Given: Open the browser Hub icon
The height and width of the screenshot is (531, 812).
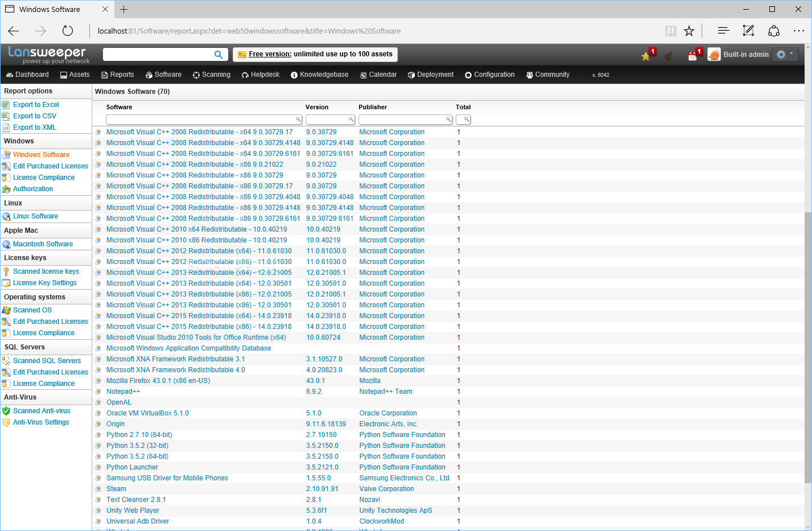Looking at the screenshot, I should tap(723, 31).
